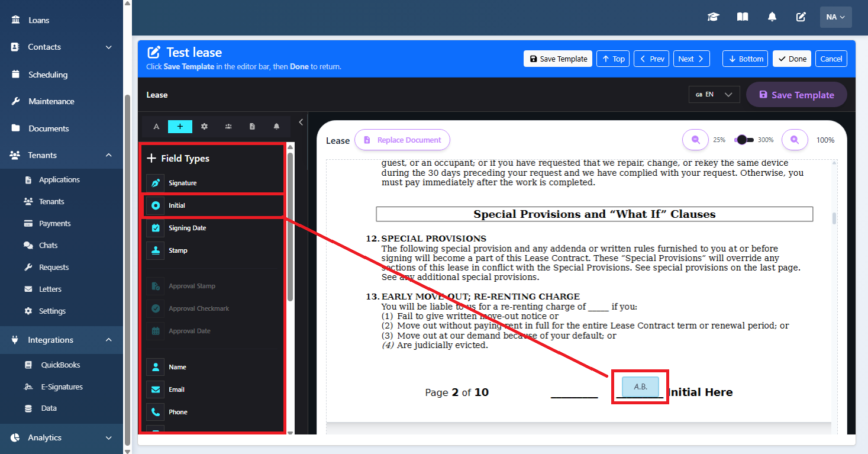Select the Email field type icon
The image size is (868, 454).
(156, 389)
